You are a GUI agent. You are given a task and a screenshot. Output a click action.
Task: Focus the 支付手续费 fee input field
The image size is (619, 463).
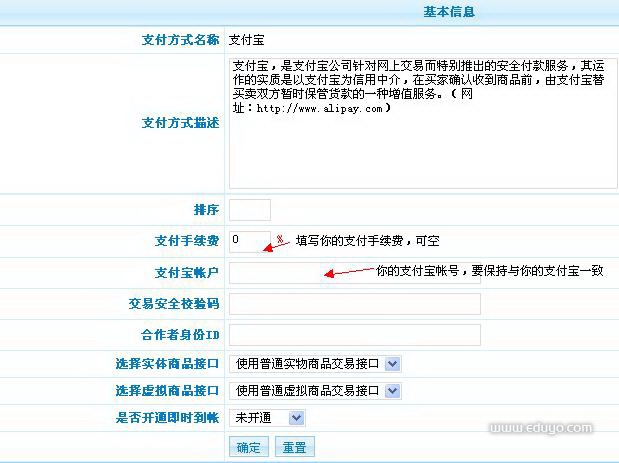(x=249, y=241)
